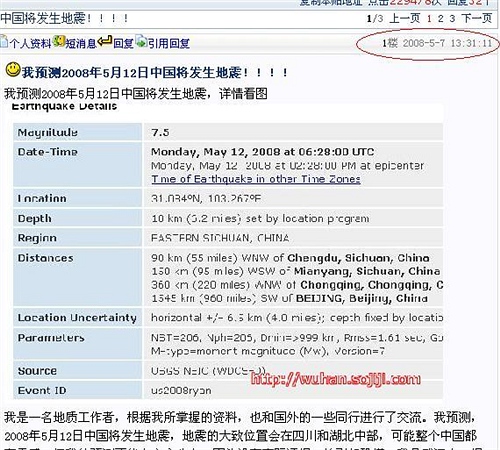The height and width of the screenshot is (450, 500).
Task: Click the Event ID value us2008ryan
Action: (181, 390)
